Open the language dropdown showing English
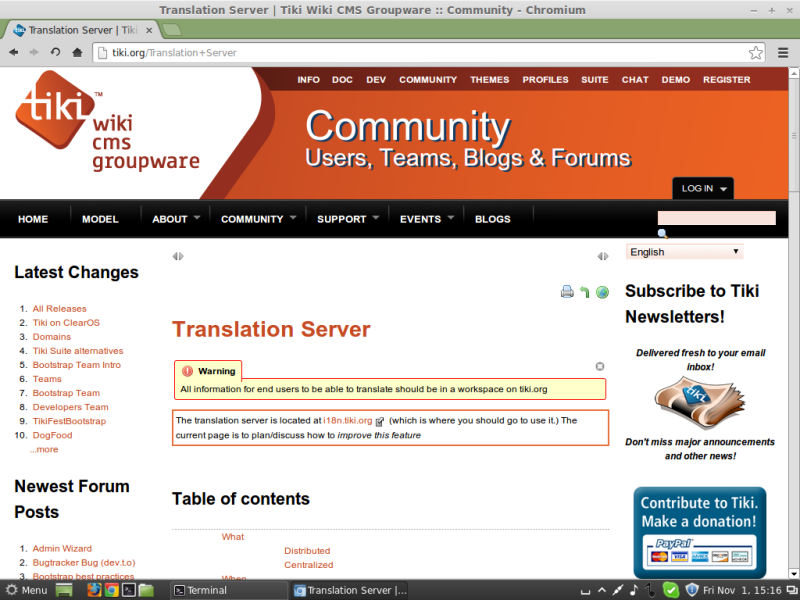Image resolution: width=800 pixels, height=600 pixels. point(685,252)
